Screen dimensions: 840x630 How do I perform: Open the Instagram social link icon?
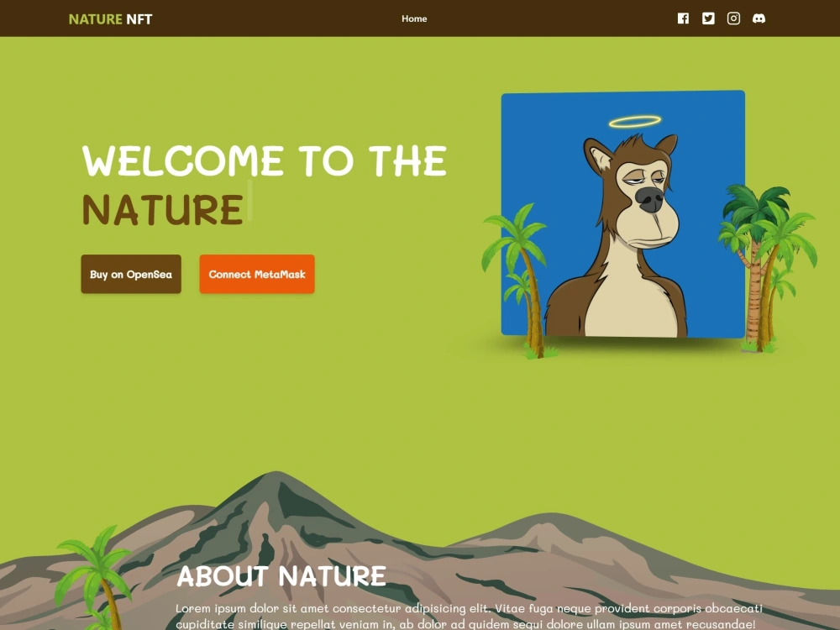tap(733, 18)
